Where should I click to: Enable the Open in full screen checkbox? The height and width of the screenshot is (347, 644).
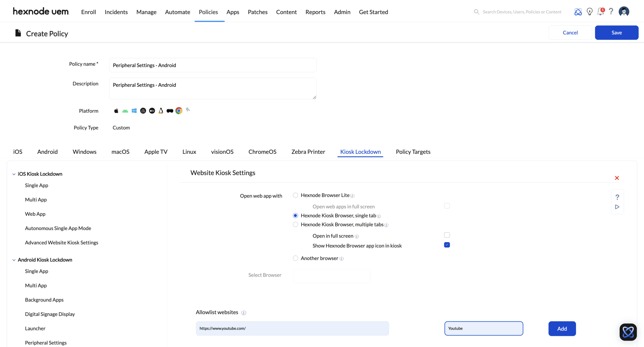tap(447, 235)
